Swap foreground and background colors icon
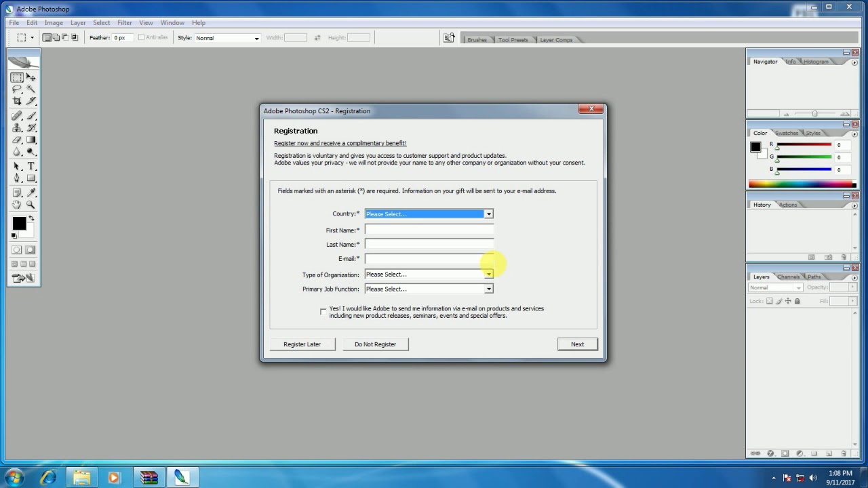 31,218
